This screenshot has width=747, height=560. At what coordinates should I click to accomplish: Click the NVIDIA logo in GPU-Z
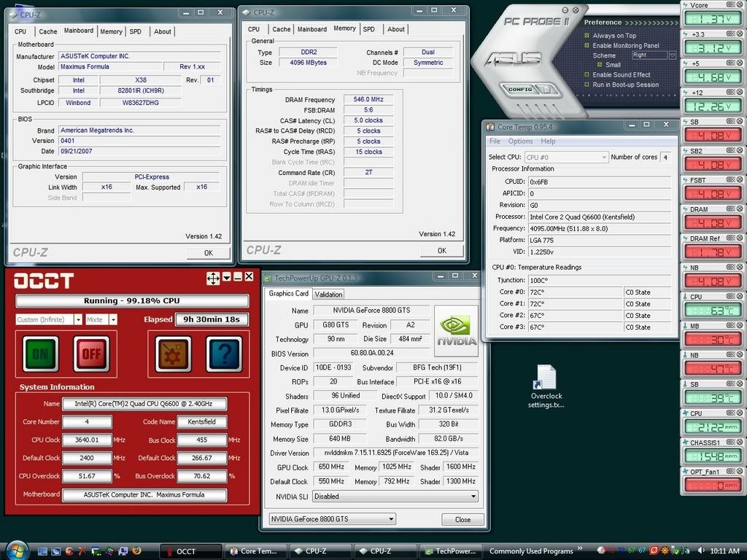pos(457,331)
